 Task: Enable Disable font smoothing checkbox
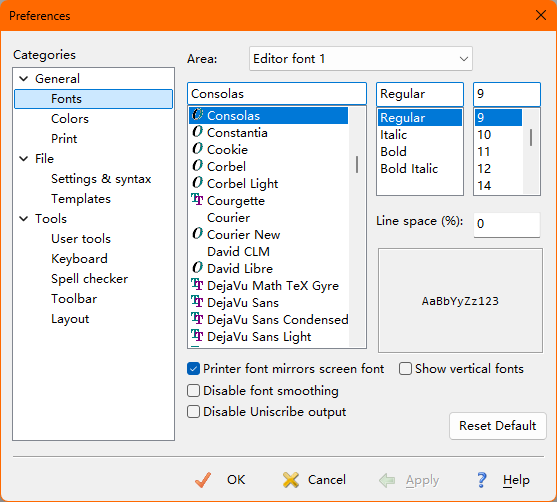(193, 390)
